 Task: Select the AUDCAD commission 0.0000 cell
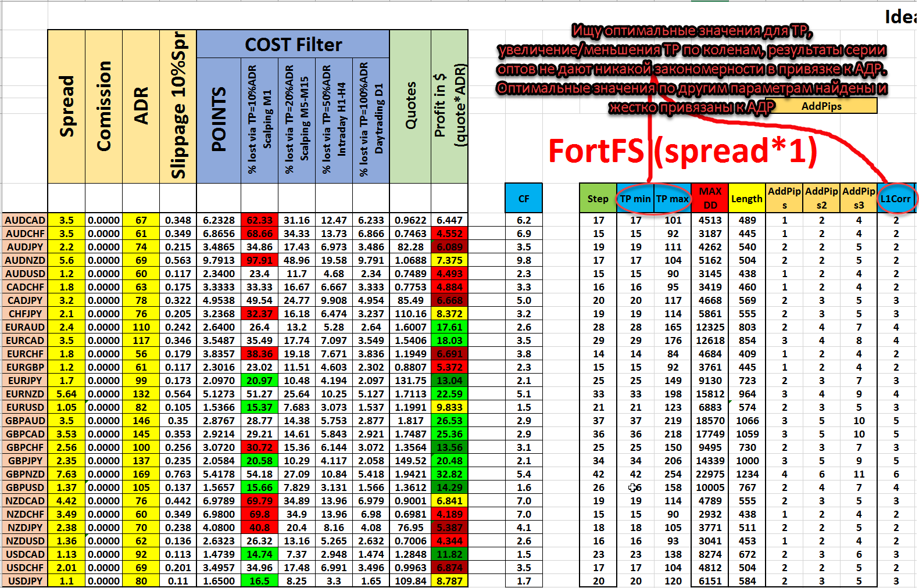103,220
